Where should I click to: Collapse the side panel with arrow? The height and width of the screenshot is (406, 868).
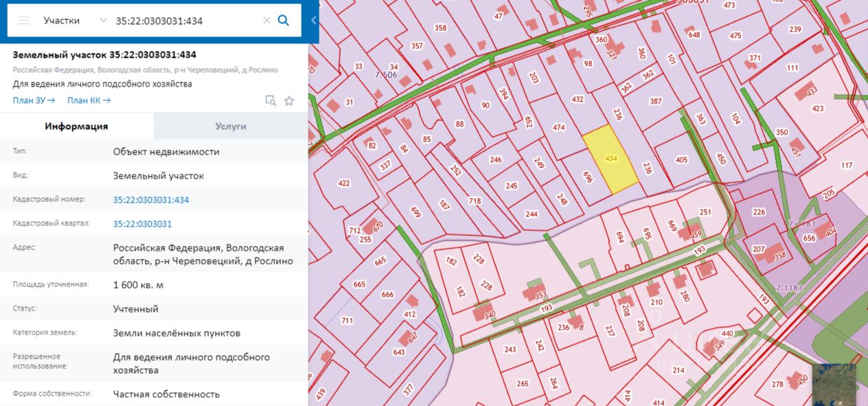pos(314,20)
